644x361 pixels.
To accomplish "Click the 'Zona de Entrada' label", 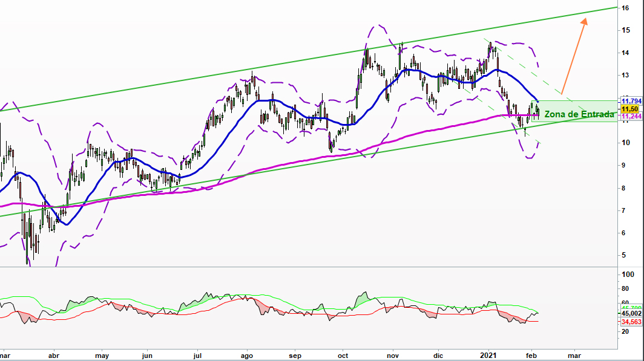I will coord(579,114).
